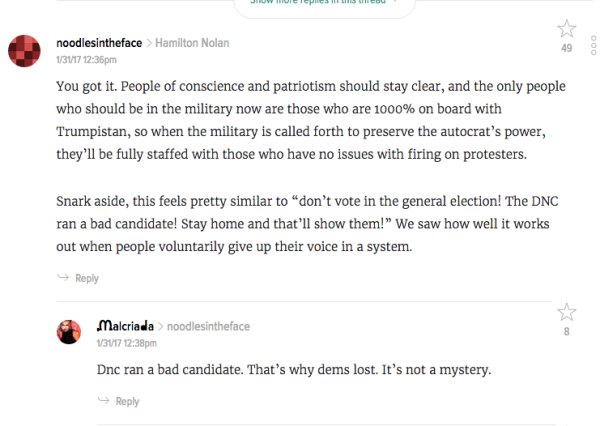Star Malcriada's reply comment

coord(566,313)
